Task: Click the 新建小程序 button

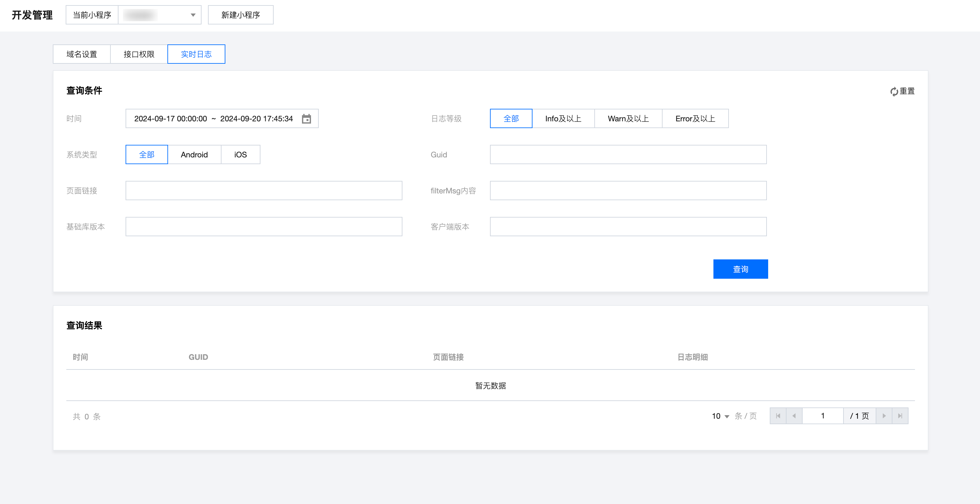Action: tap(240, 15)
